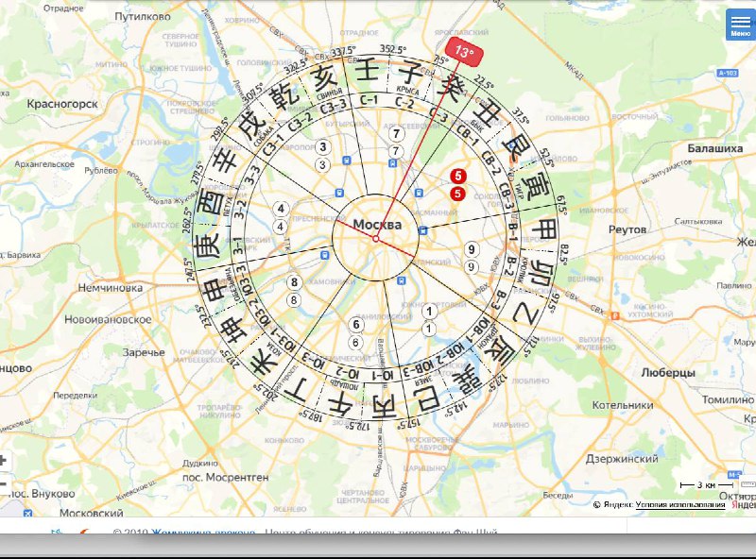Click the СВИНЬЯ animal label
Screen dimensions: 756x559
coord(329,94)
